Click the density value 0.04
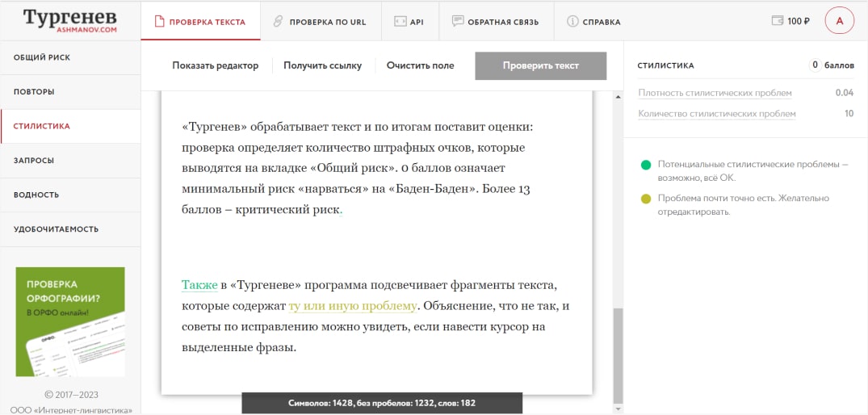This screenshot has height=415, width=868. (845, 93)
